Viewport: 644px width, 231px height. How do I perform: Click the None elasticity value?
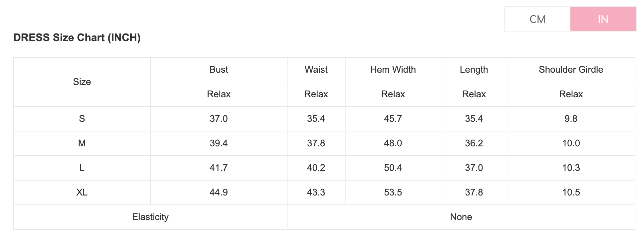[461, 217]
